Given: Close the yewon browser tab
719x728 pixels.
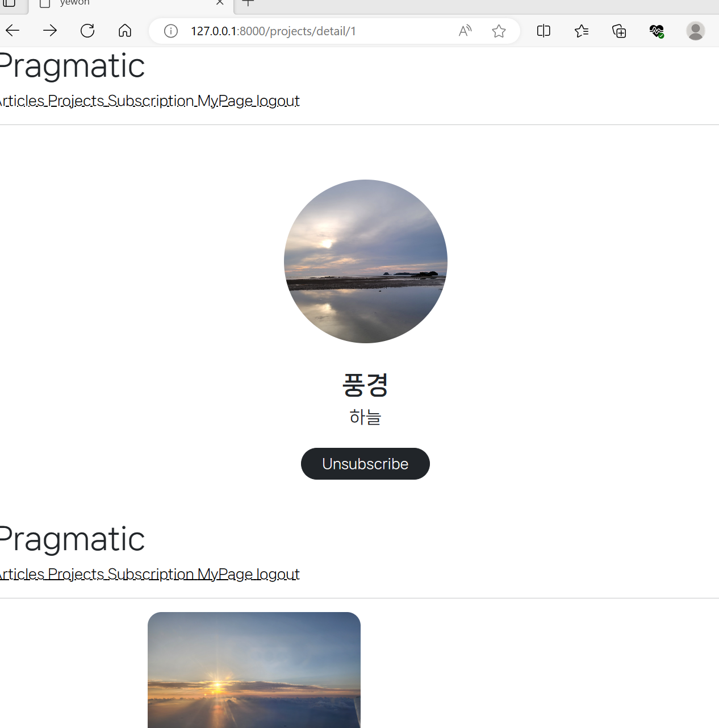Looking at the screenshot, I should pos(220,3).
